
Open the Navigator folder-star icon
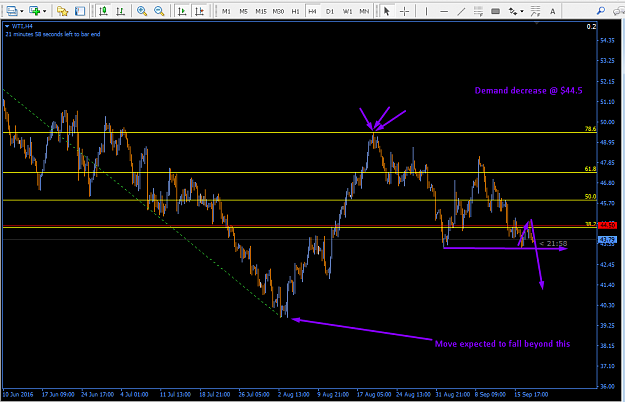coord(63,11)
